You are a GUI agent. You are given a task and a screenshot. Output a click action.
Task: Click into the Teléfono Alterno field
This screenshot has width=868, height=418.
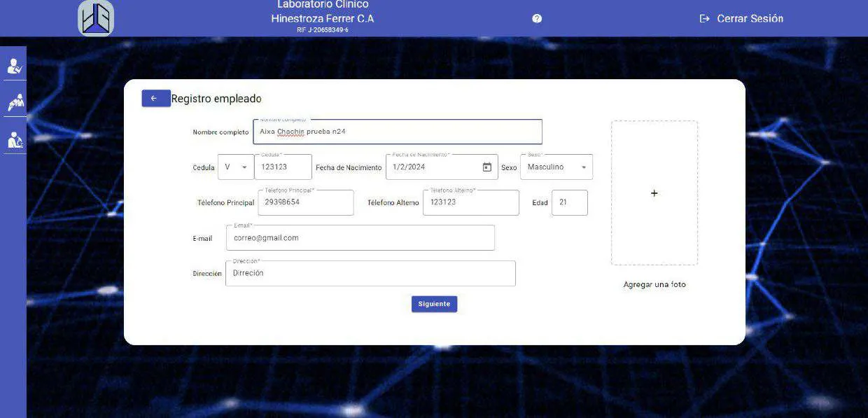470,202
